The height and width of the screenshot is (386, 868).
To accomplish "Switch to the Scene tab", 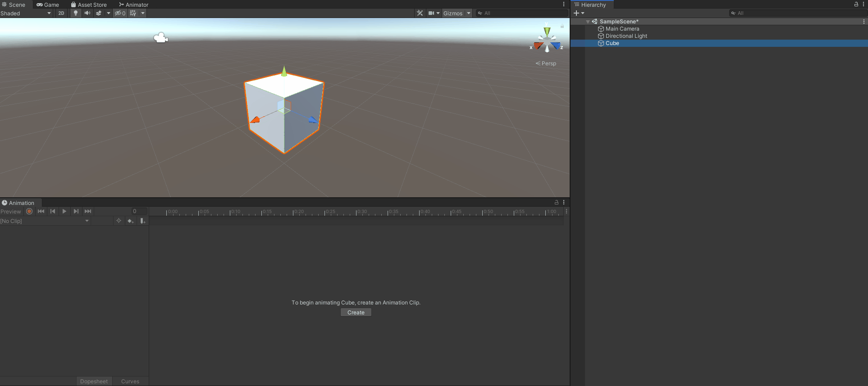I will pos(14,5).
